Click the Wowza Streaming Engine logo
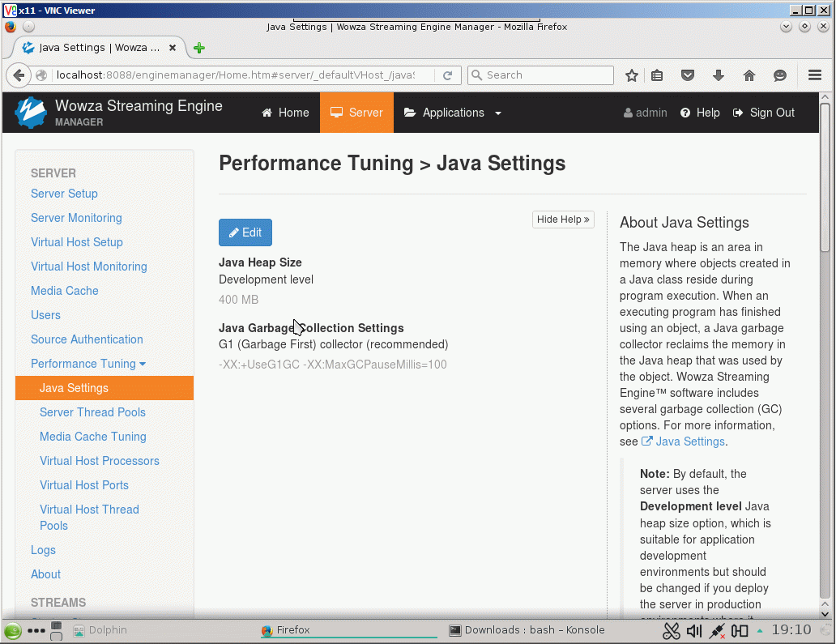Screen dimensions: 836x644 point(32,113)
